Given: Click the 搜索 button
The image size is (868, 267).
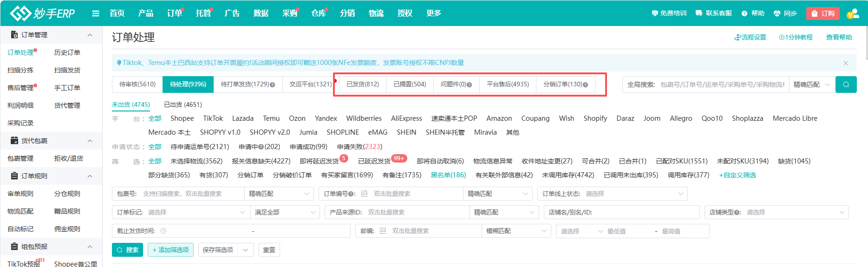Looking at the screenshot, I should pos(128,250).
